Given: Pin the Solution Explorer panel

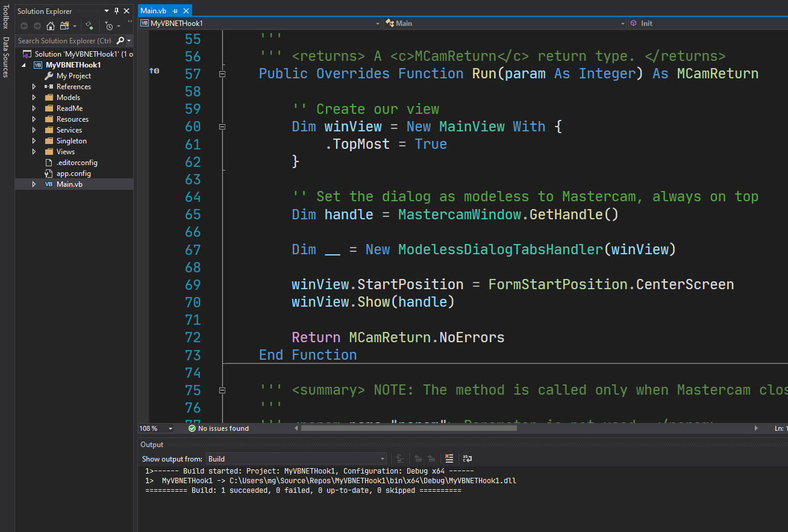Looking at the screenshot, I should point(116,10).
